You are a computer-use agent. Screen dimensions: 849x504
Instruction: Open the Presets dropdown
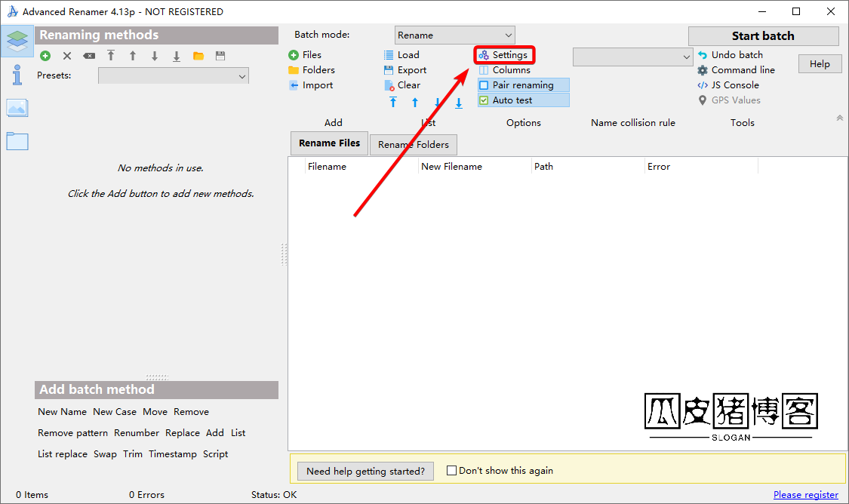(x=174, y=75)
